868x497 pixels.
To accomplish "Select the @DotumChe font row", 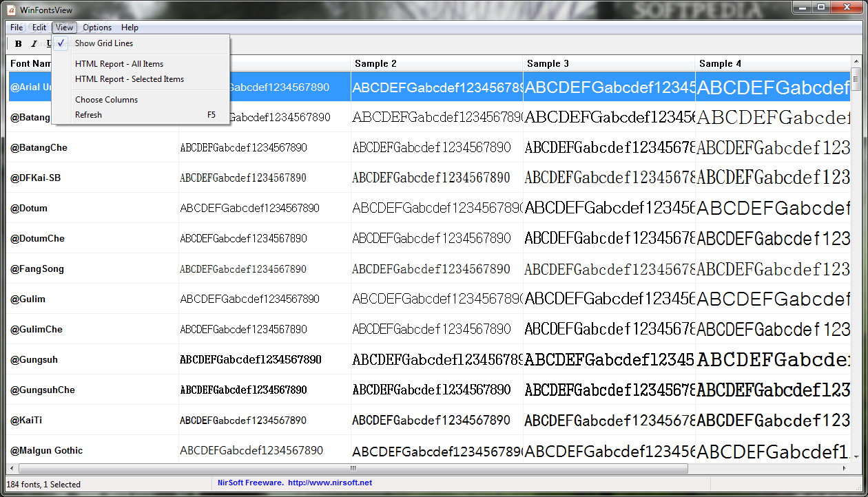I will [x=429, y=238].
